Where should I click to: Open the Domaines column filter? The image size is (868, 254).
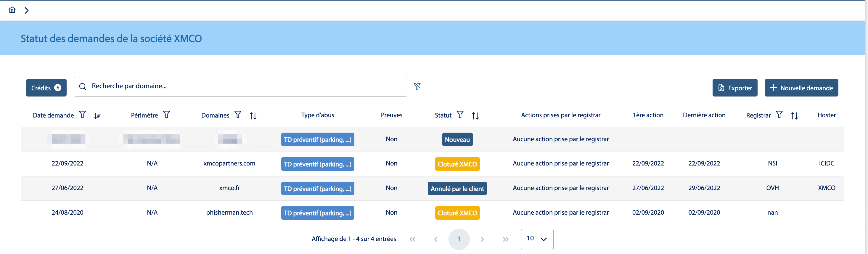click(238, 115)
